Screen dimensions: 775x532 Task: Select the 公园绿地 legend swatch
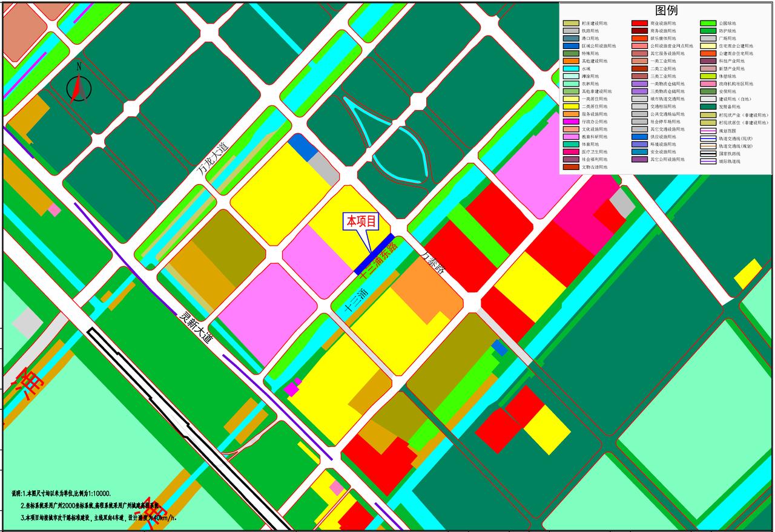point(708,24)
